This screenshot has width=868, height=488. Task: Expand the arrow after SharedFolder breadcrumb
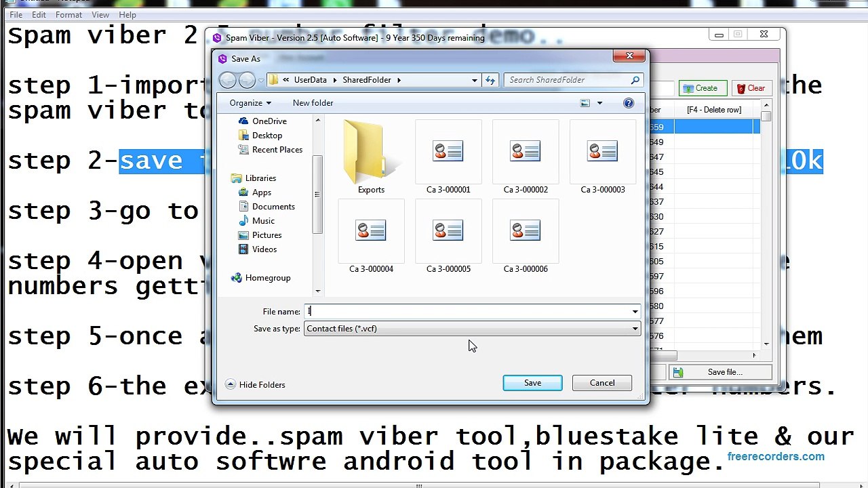[x=399, y=80]
